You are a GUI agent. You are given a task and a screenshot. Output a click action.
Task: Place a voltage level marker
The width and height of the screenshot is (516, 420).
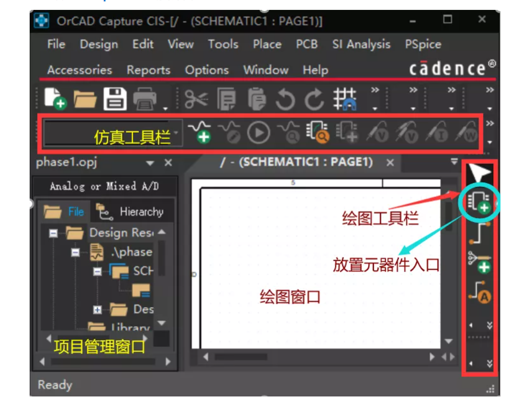pyautogui.click(x=378, y=132)
